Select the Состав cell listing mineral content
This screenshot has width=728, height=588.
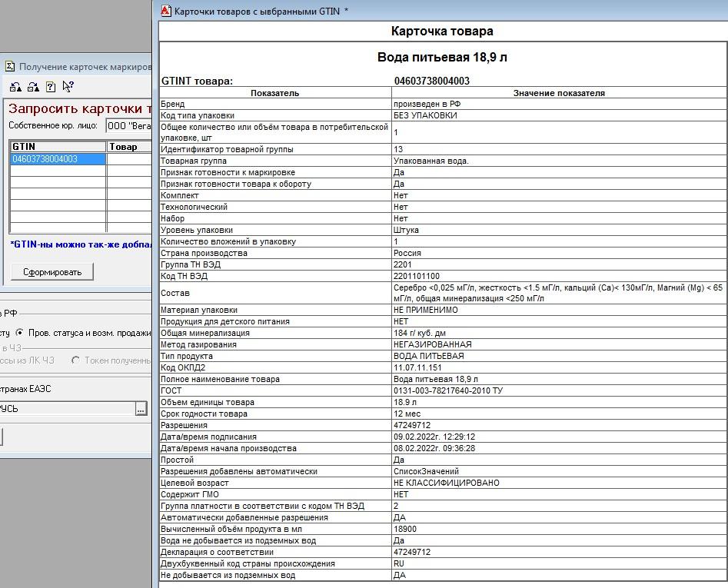coord(557,293)
